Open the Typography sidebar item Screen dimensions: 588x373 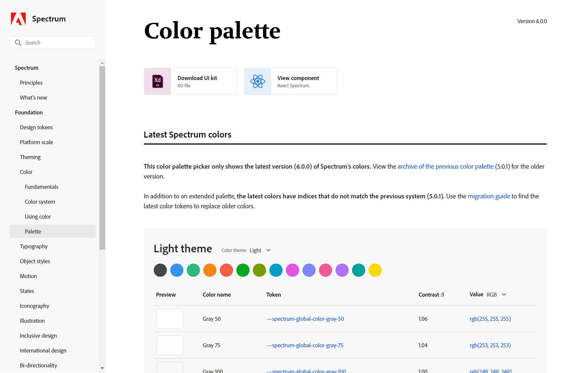[x=34, y=246]
